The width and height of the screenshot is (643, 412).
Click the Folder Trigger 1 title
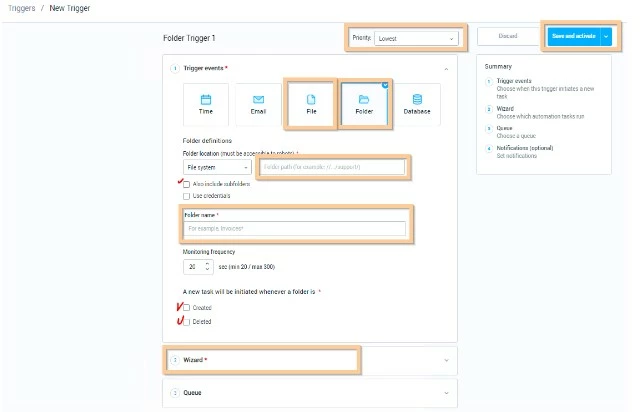(189, 38)
